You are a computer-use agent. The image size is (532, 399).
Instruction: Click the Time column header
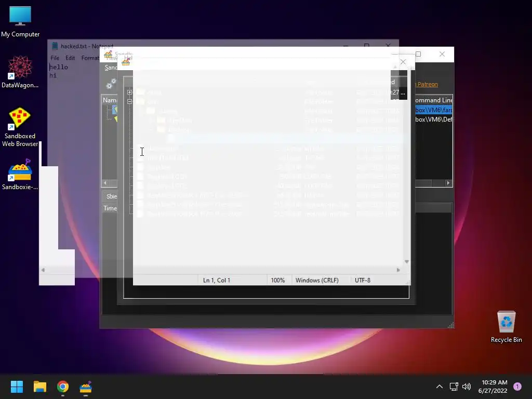click(110, 208)
